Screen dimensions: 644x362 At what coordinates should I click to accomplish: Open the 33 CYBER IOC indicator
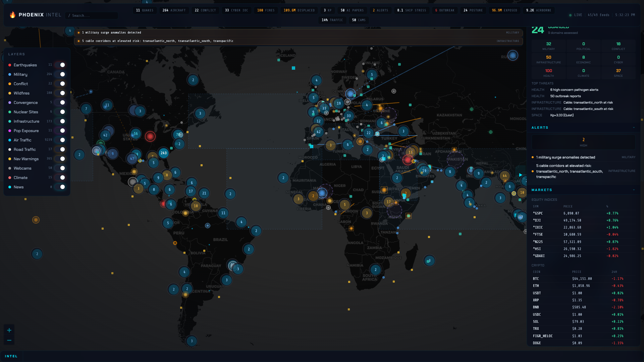click(236, 10)
